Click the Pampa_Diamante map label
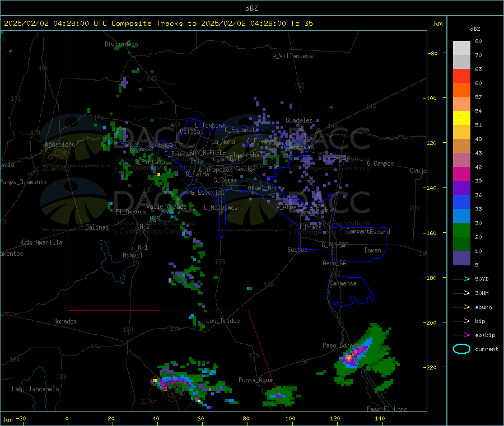This screenshot has height=426, width=504. 23,182
